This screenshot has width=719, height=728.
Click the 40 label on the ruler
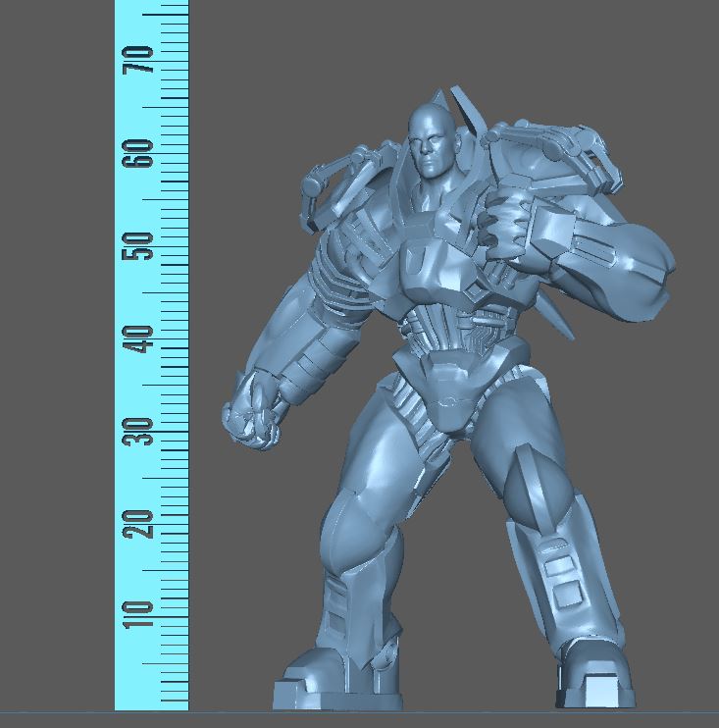pos(138,338)
